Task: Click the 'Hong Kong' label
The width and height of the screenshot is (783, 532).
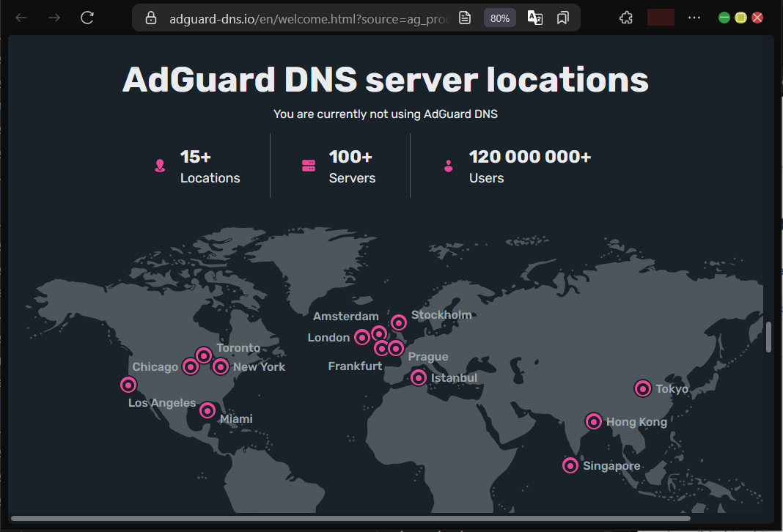Action: pos(636,422)
